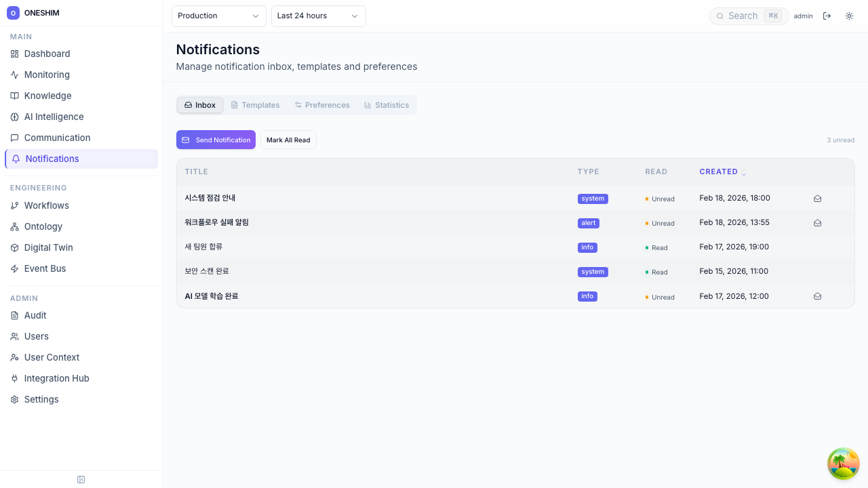The width and height of the screenshot is (868, 488).
Task: Open the Production environment dropdown
Action: point(218,16)
